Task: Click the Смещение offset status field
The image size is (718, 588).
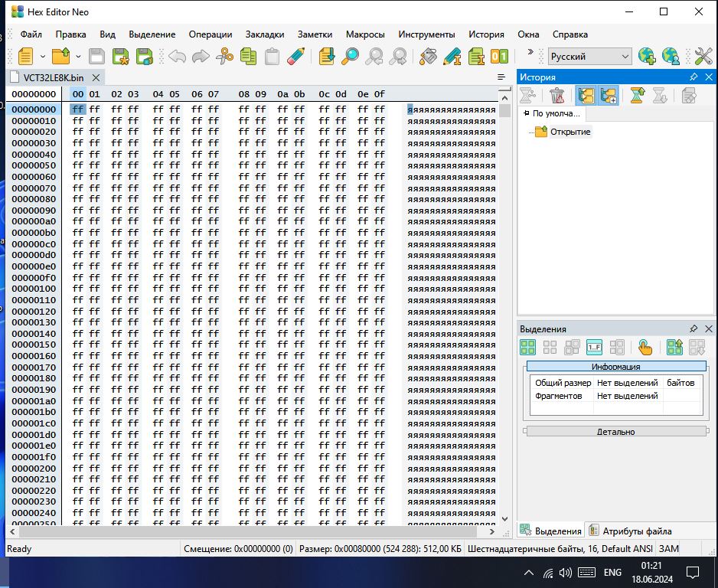Action: point(238,549)
